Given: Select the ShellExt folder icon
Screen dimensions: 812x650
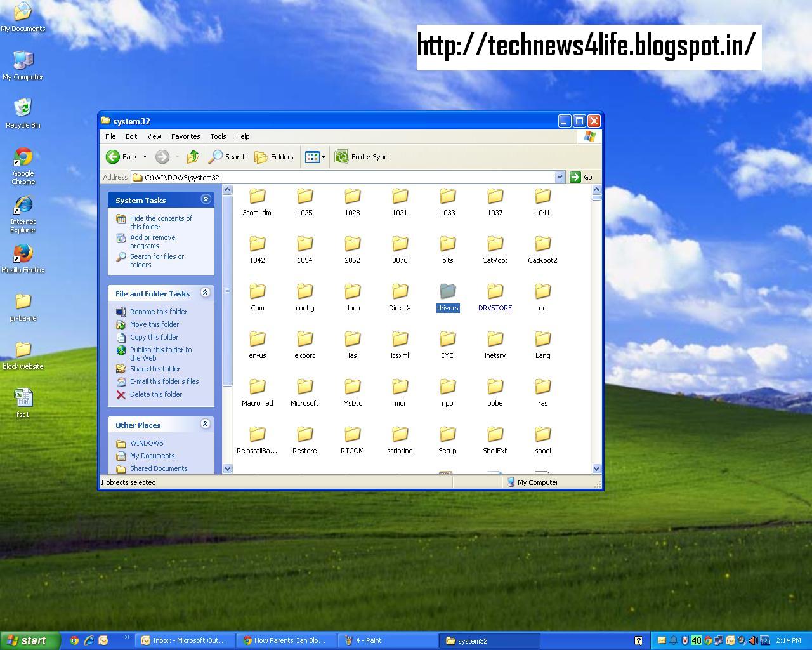Looking at the screenshot, I should pyautogui.click(x=495, y=434).
